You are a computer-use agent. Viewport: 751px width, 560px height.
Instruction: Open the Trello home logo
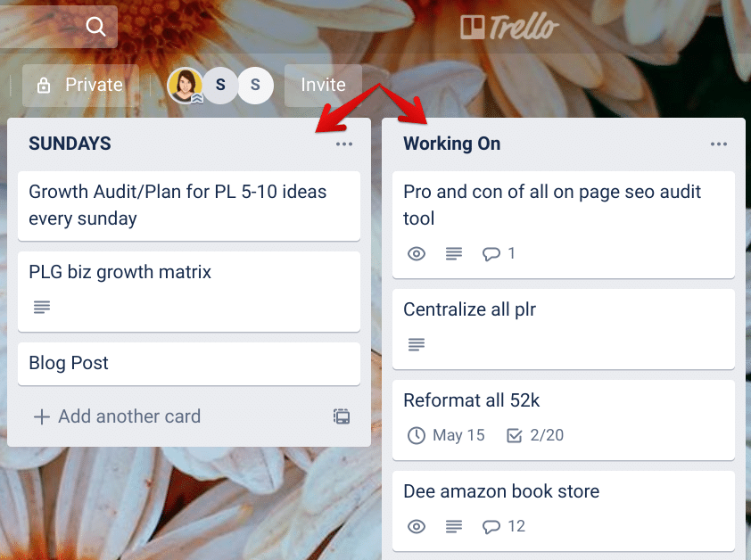tap(509, 27)
